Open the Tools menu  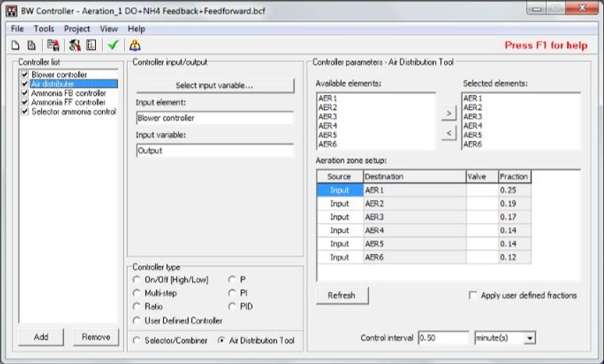44,29
